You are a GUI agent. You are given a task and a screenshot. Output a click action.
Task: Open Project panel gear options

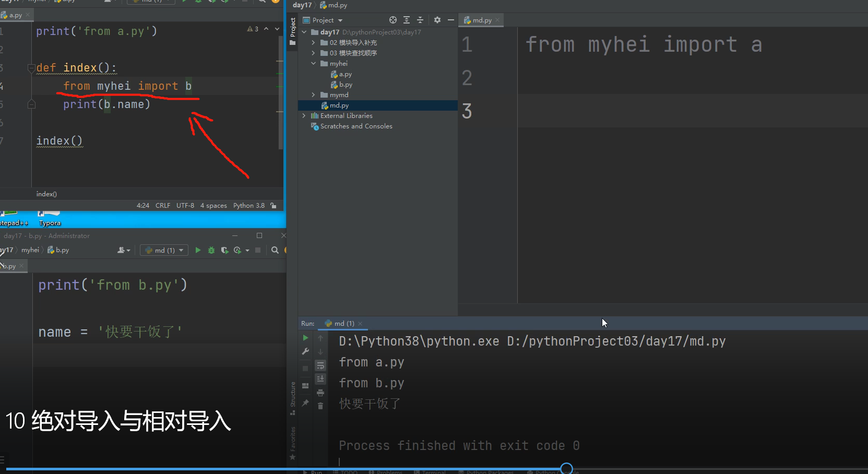coord(437,20)
